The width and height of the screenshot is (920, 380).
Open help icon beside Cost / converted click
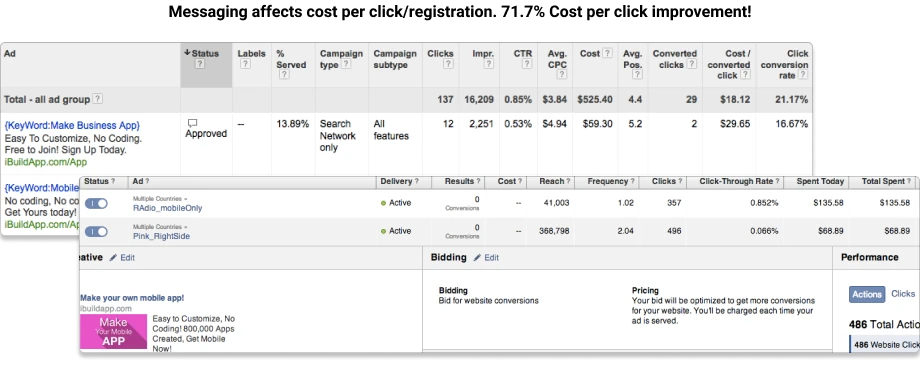(745, 76)
